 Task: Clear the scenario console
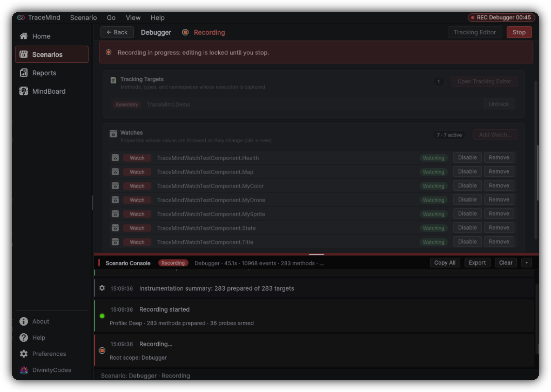[x=506, y=263]
